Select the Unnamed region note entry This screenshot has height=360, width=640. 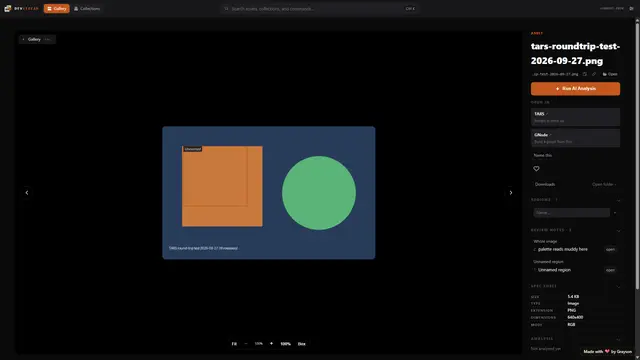point(554,270)
